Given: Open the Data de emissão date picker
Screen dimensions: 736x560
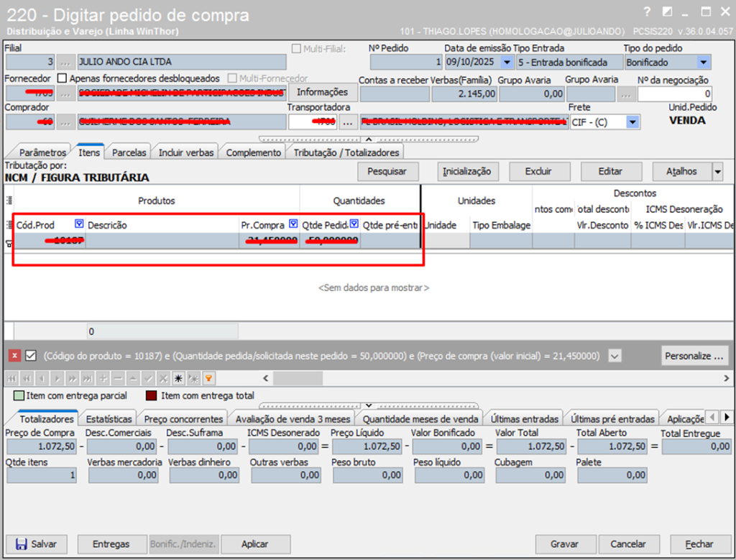Looking at the screenshot, I should pyautogui.click(x=505, y=63).
